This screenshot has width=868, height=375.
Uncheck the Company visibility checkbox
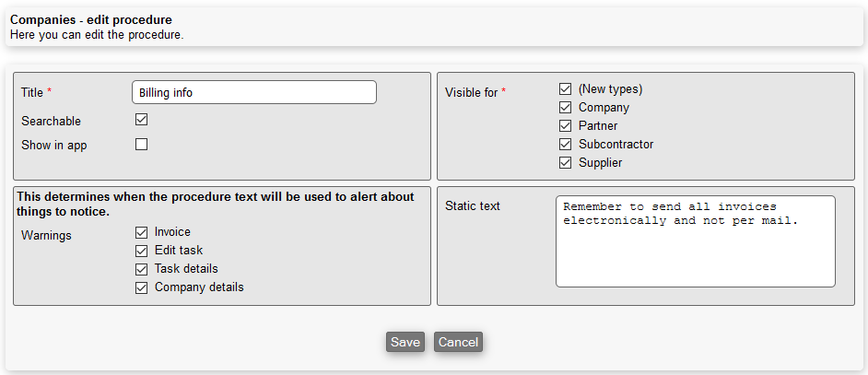[566, 108]
